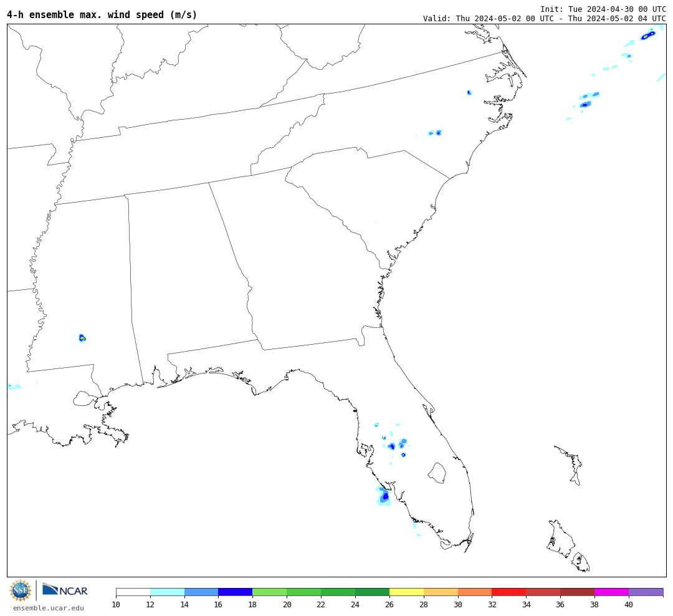
Task: Select the medium green 22-24 colorbar swatch
Action: pyautogui.click(x=338, y=592)
